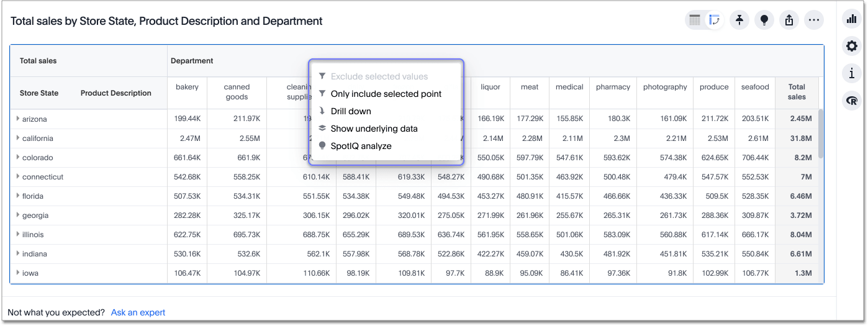This screenshot has height=326, width=868.
Task: Open the chart type bar icon
Action: [851, 19]
